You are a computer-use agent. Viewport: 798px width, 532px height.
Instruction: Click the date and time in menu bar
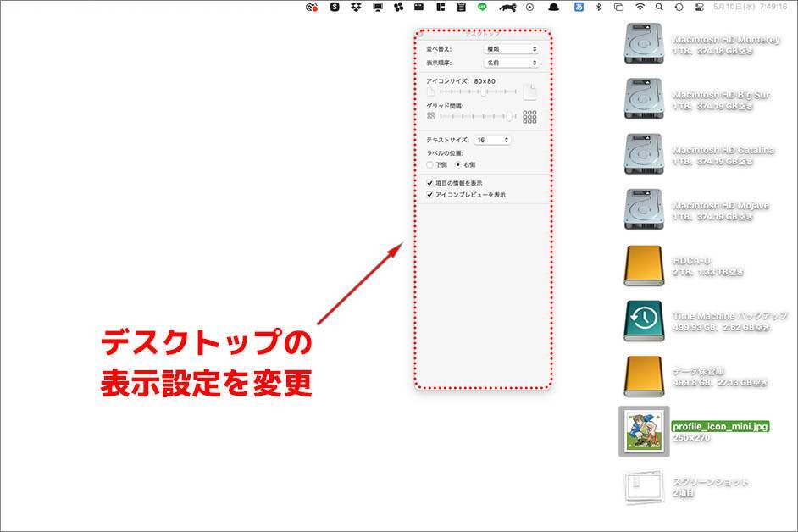[x=751, y=7]
